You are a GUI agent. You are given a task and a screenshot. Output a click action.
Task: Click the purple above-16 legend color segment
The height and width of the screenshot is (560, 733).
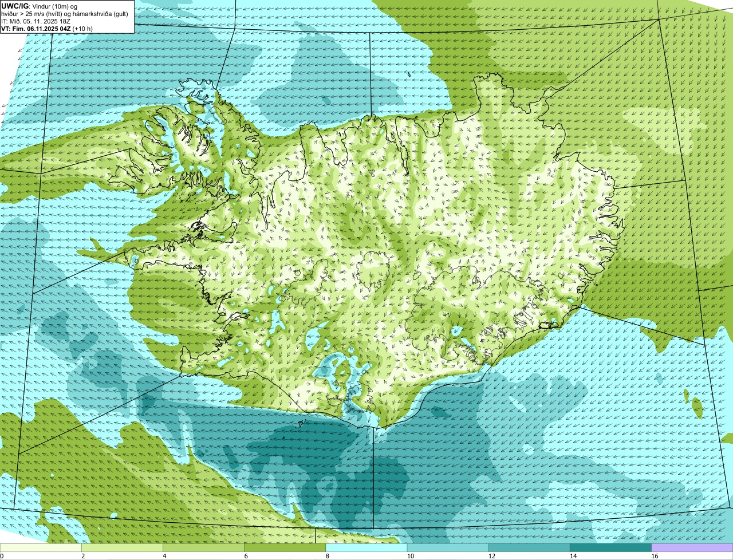pos(692,548)
